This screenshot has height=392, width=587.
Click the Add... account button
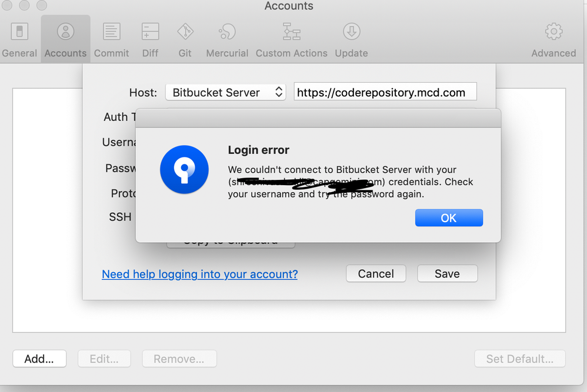[x=39, y=359]
